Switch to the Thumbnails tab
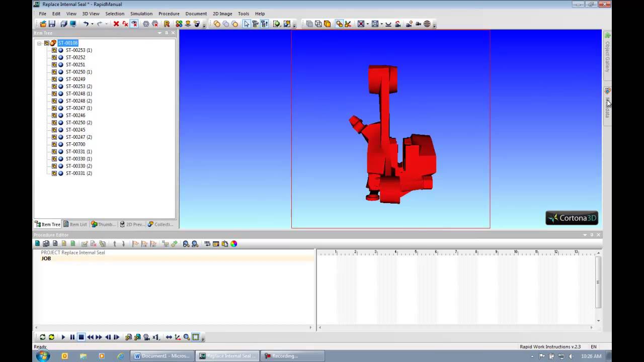This screenshot has width=644, height=362. [x=103, y=224]
